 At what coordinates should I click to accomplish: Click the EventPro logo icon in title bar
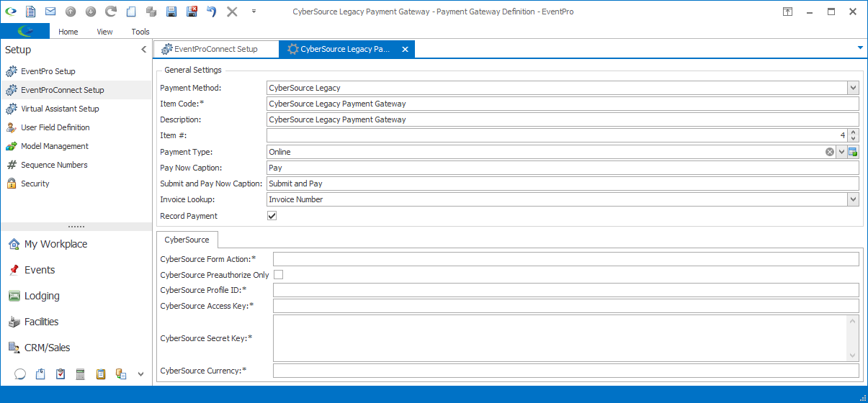tap(11, 12)
